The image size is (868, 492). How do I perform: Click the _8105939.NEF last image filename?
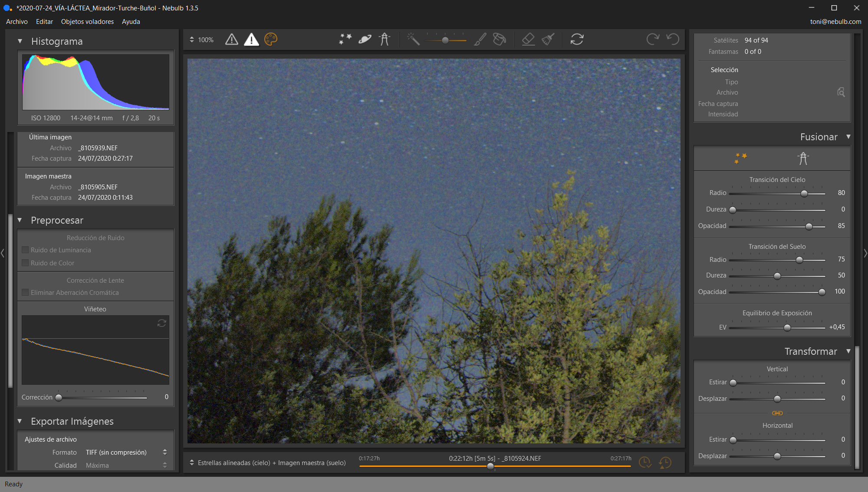[98, 148]
